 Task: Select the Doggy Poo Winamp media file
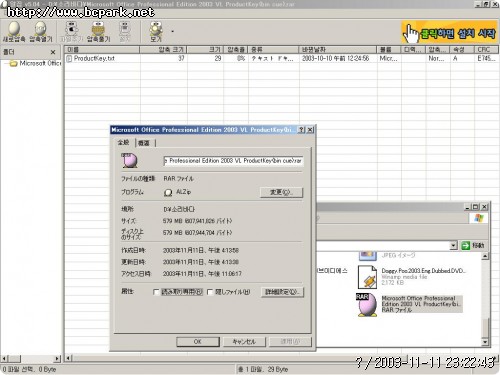[423, 277]
